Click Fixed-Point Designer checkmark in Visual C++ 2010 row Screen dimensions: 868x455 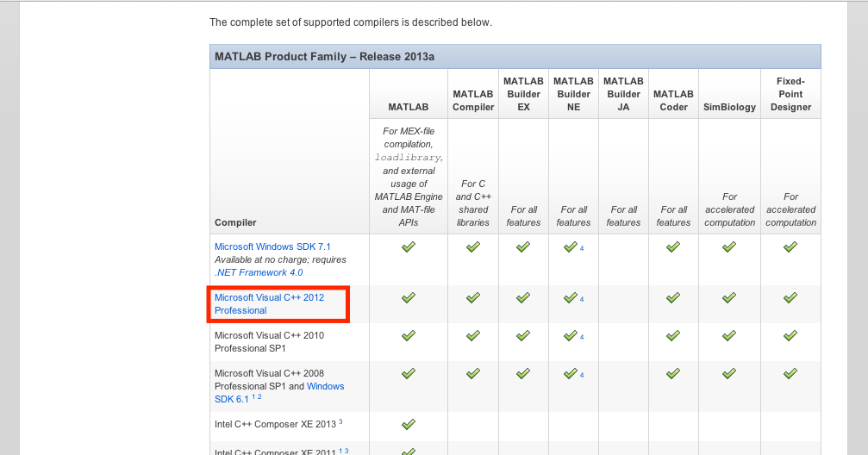point(790,335)
